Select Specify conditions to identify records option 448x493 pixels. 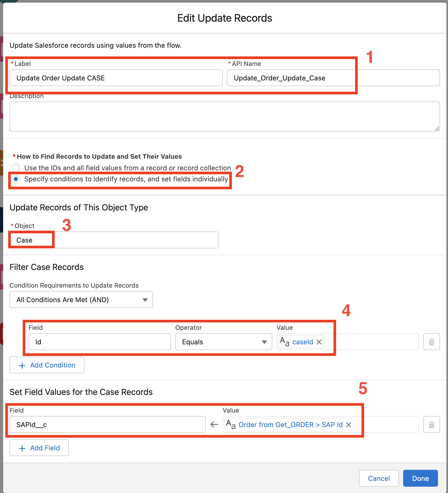click(16, 179)
